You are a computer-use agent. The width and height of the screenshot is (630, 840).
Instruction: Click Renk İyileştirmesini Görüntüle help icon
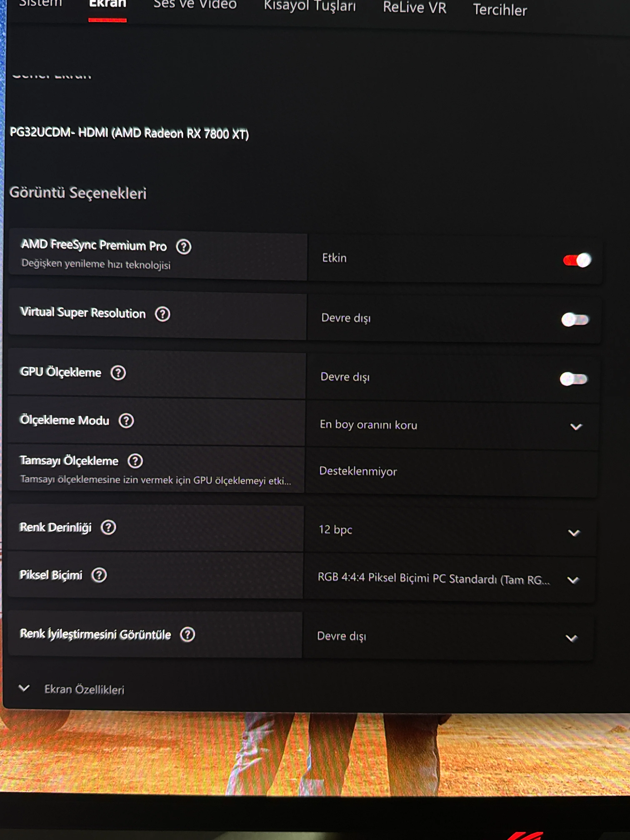(x=187, y=635)
